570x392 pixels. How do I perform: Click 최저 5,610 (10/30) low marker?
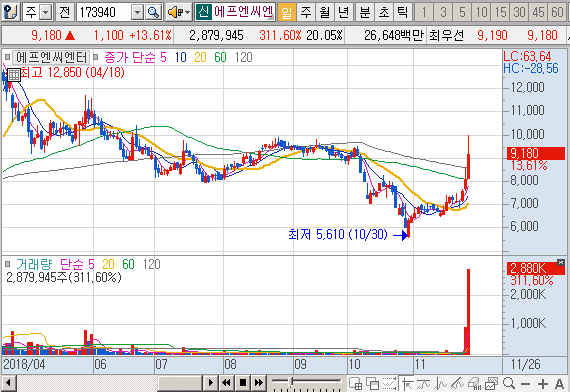338,235
